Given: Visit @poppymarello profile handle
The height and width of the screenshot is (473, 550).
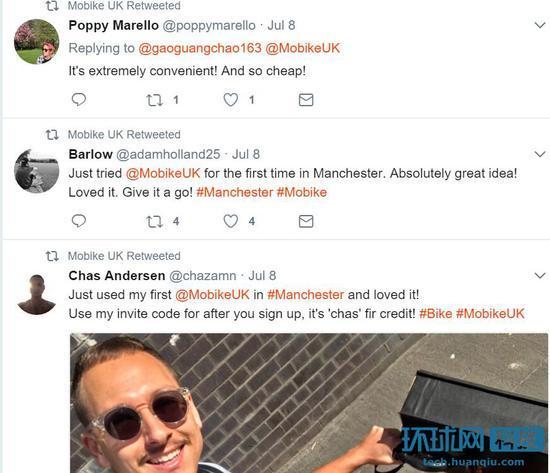Looking at the screenshot, I should click(x=209, y=26).
